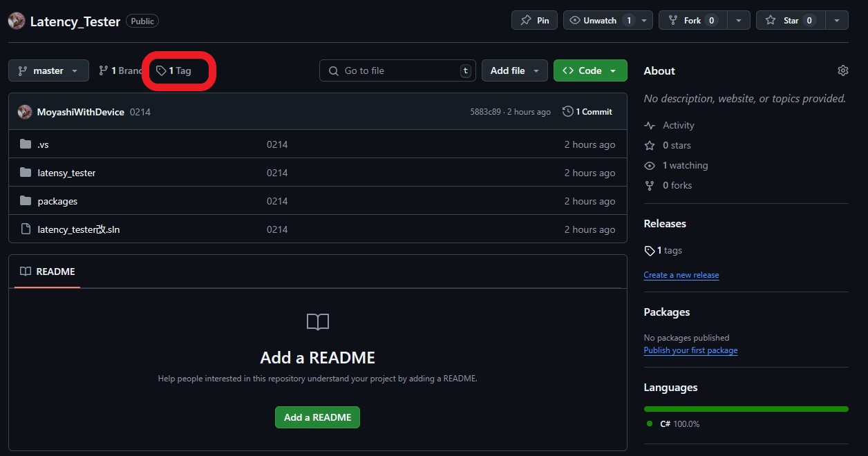Open the Fork options dropdown arrow
The height and width of the screenshot is (456, 868).
pyautogui.click(x=739, y=21)
